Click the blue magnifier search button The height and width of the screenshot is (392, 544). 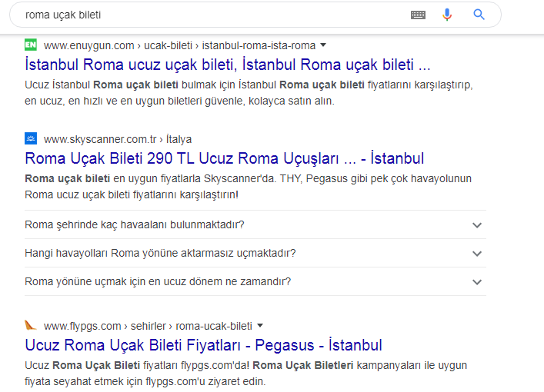point(479,15)
